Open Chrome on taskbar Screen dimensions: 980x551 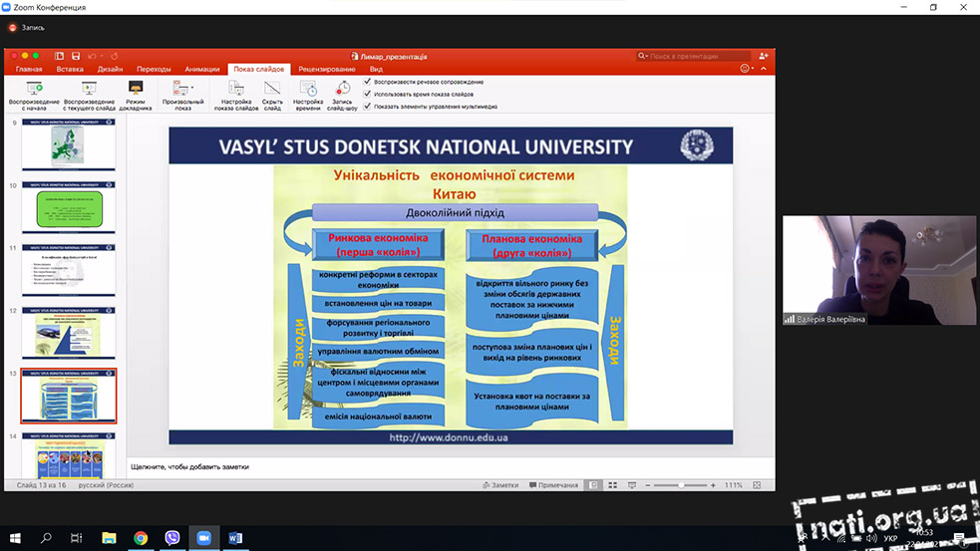pyautogui.click(x=141, y=538)
